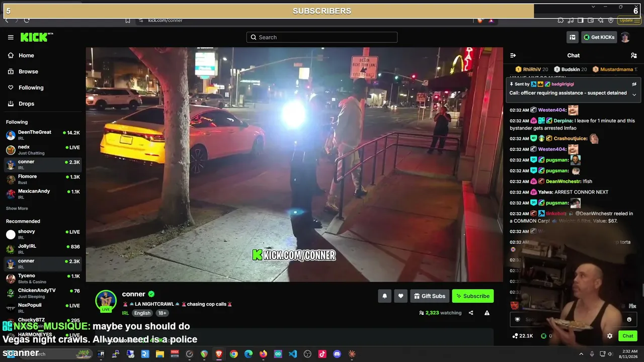
Task: Click username Derpina in chat
Action: pyautogui.click(x=563, y=121)
